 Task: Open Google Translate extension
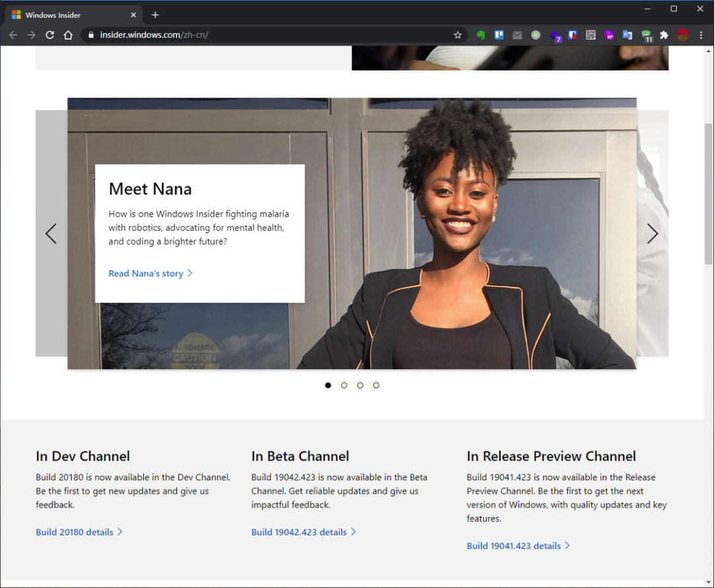pyautogui.click(x=627, y=35)
